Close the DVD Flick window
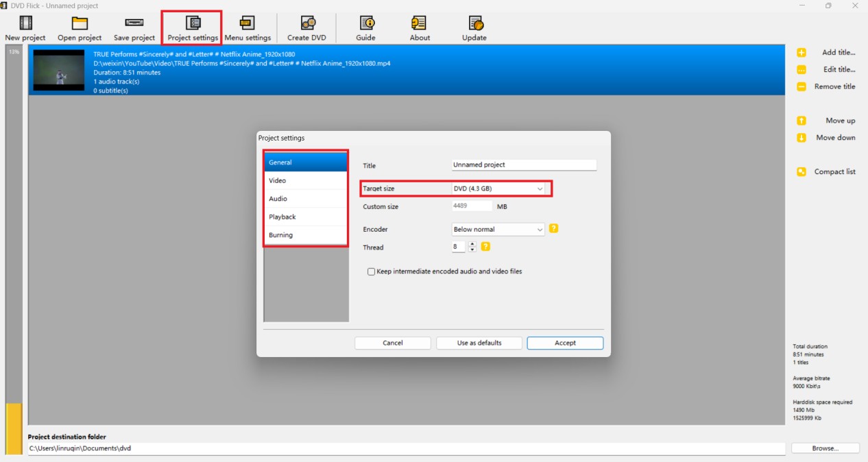Image resolution: width=868 pixels, height=462 pixels. [x=854, y=5]
